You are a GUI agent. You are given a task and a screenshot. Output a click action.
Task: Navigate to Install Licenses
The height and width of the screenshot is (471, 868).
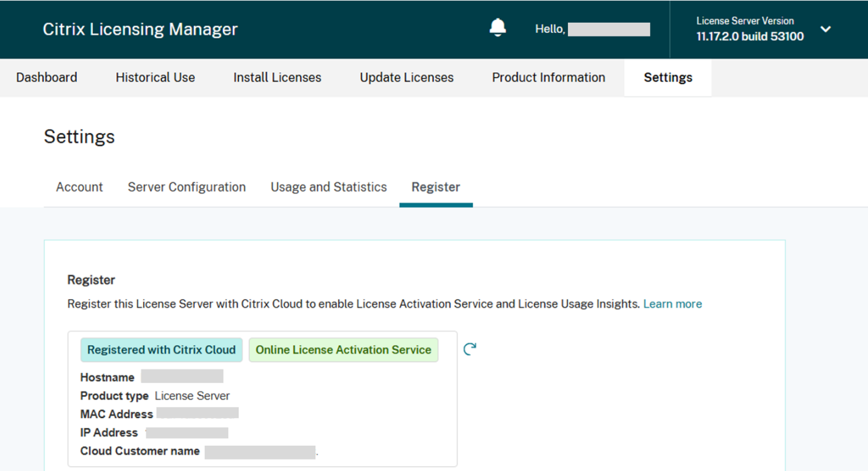(277, 78)
